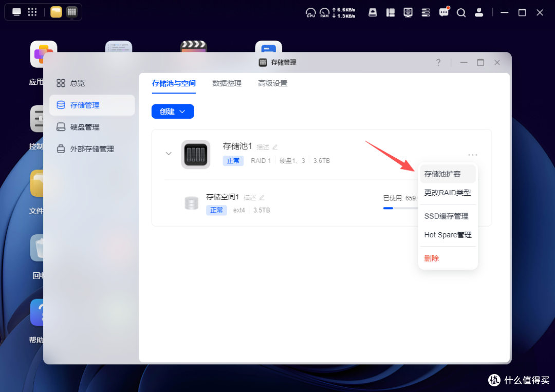This screenshot has width=555, height=392.
Task: Choose 存储池扩容 from the context menu
Action: [x=448, y=174]
